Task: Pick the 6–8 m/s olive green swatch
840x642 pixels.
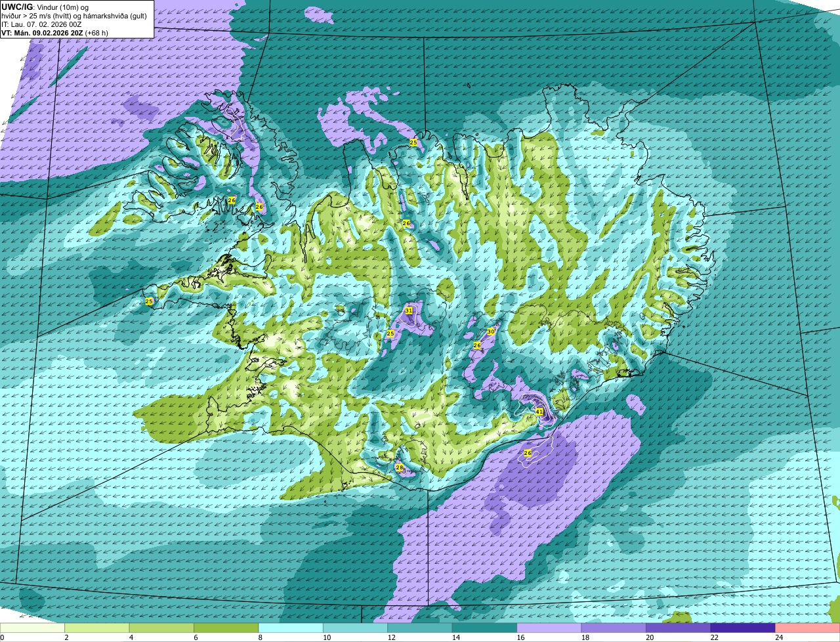Action: pos(226,628)
